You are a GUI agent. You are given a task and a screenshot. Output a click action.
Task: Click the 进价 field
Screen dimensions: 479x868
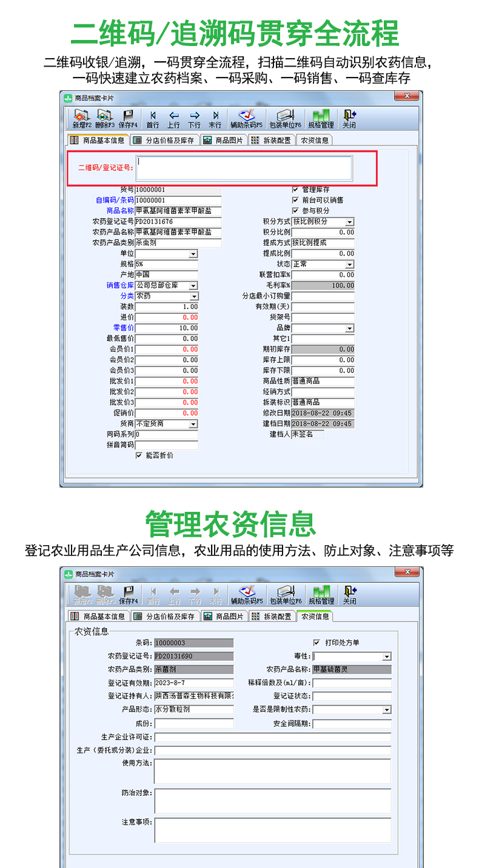166,317
